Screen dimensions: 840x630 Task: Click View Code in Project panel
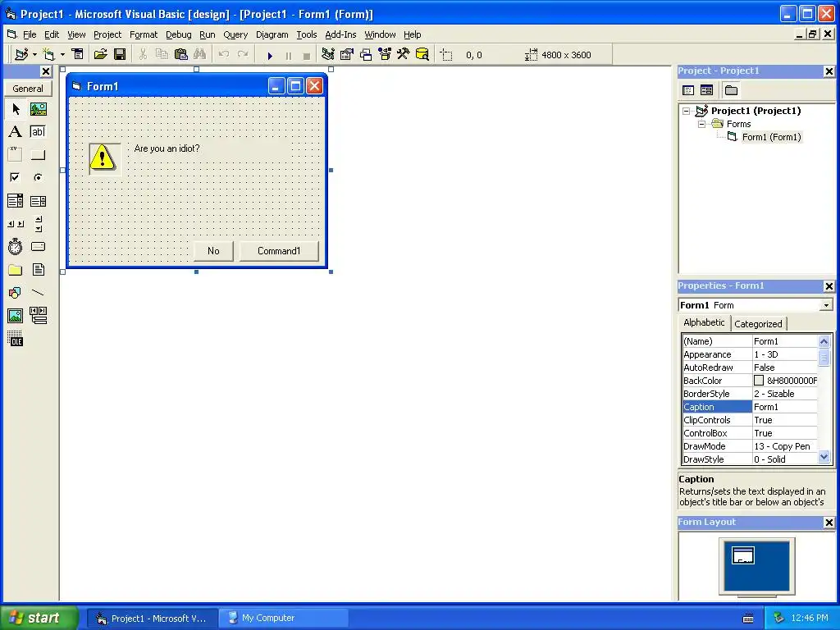688,90
